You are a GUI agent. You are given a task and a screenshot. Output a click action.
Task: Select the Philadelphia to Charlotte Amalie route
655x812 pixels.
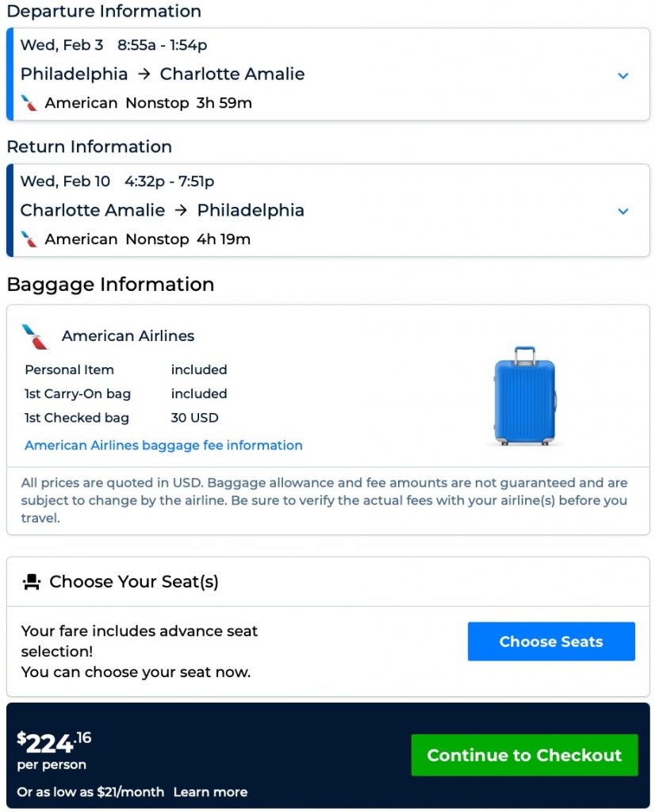point(163,75)
